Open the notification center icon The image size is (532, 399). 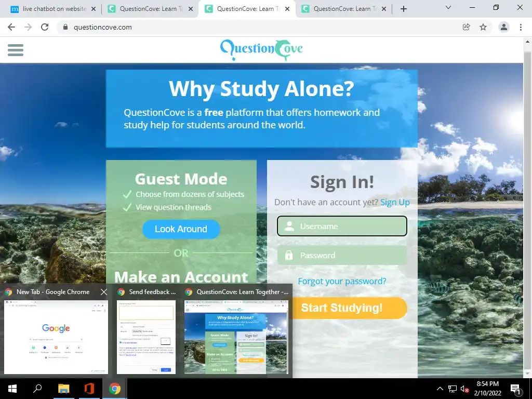point(516,389)
